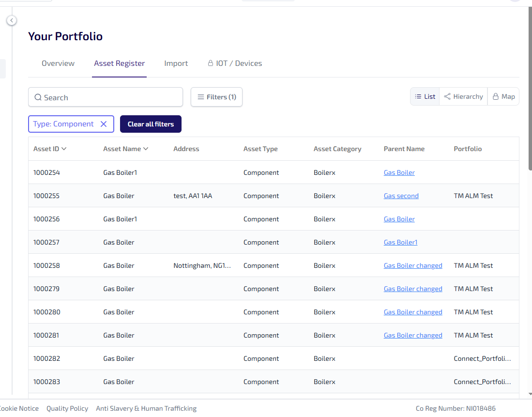Sort by Asset ID column chevron

click(x=64, y=149)
